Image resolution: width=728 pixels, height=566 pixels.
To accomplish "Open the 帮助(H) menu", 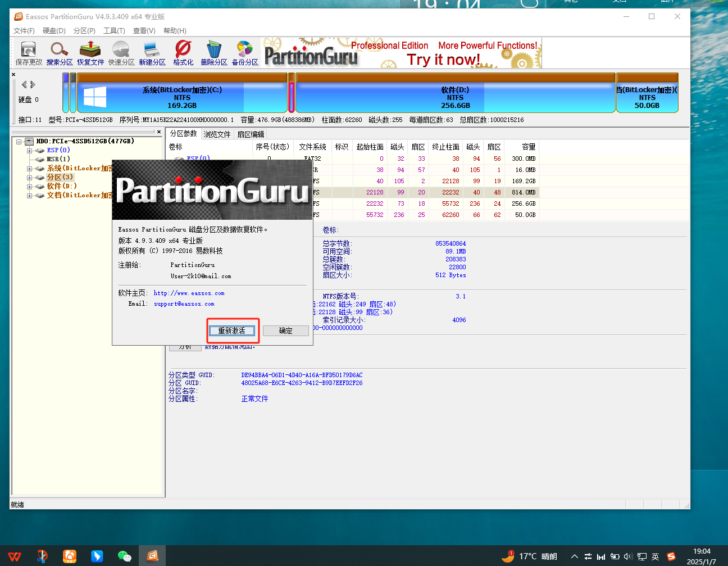I will pos(175,31).
